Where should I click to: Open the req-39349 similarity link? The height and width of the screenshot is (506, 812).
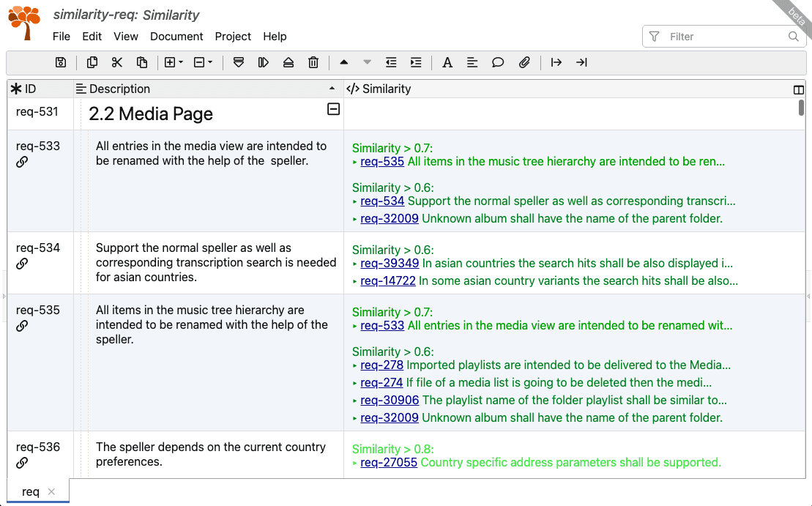tap(390, 264)
